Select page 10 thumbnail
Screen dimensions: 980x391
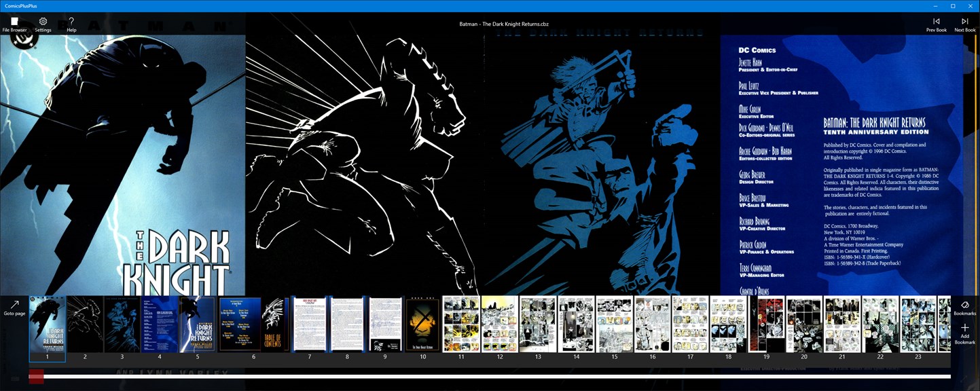tap(422, 324)
